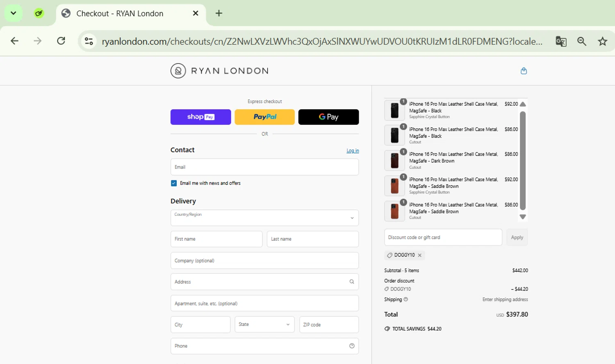Open the State dropdown
The image size is (615, 364).
[264, 325]
